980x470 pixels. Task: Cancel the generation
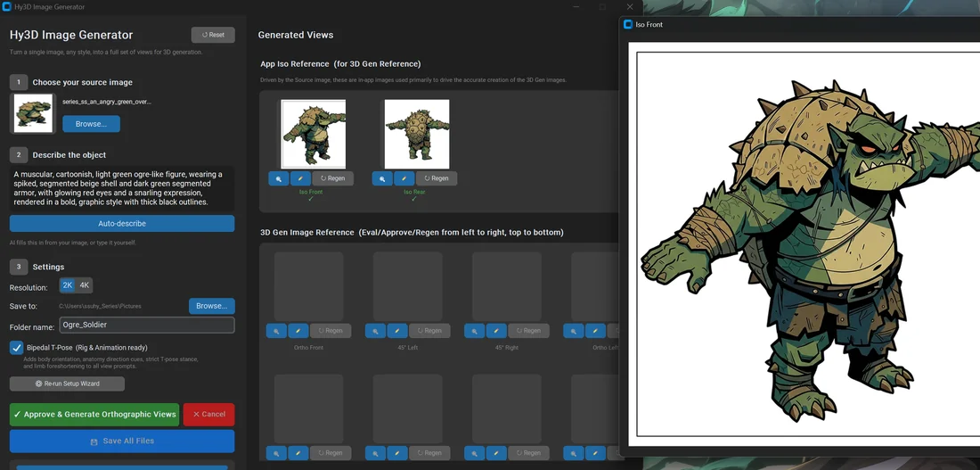pos(208,415)
